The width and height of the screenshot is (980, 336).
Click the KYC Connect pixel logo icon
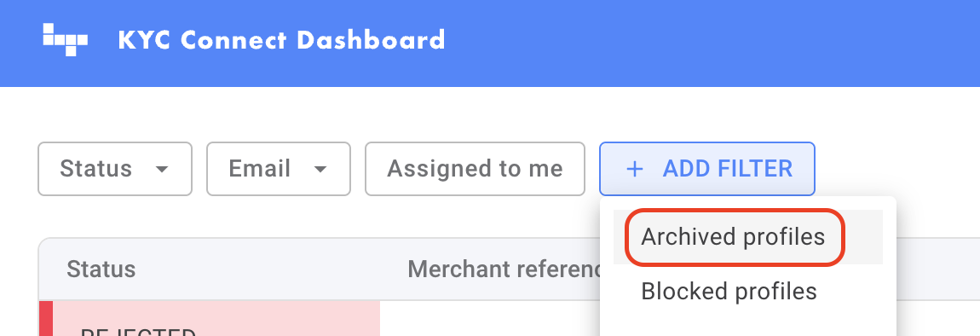(x=65, y=39)
